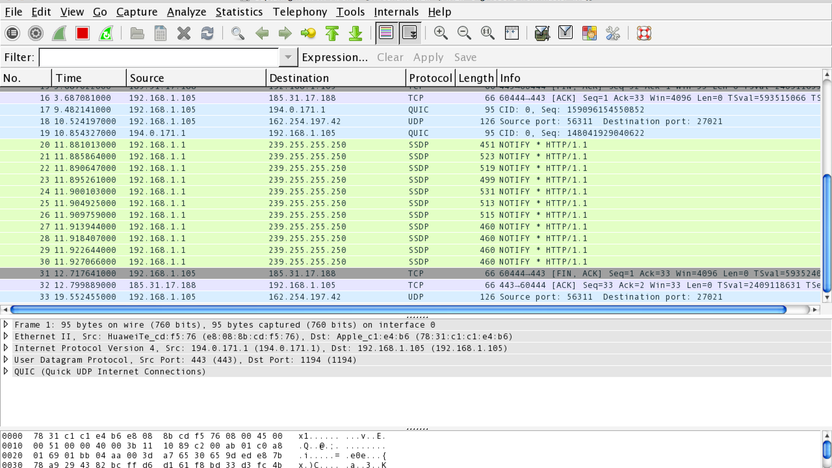Edit coloring rules icon

pos(589,33)
